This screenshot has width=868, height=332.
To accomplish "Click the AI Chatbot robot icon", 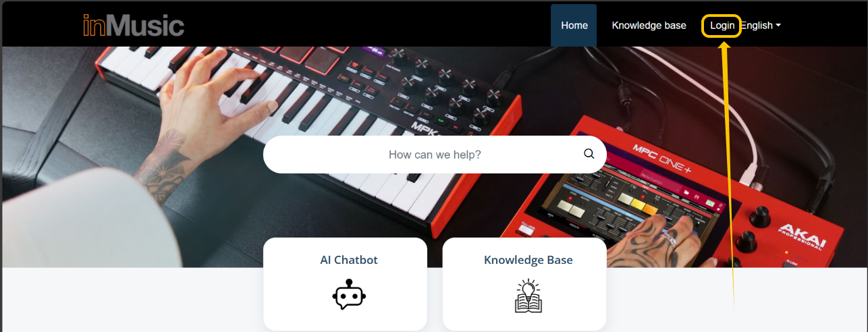I will coord(349,295).
